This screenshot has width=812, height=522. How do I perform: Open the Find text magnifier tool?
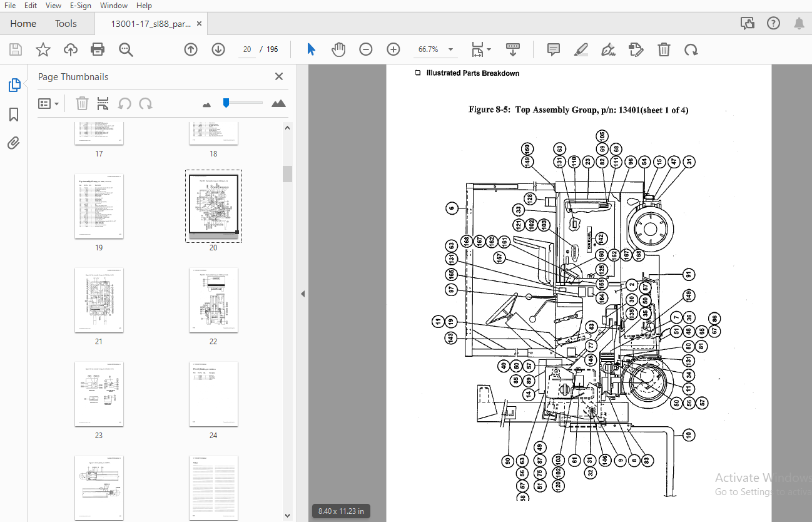click(126, 49)
